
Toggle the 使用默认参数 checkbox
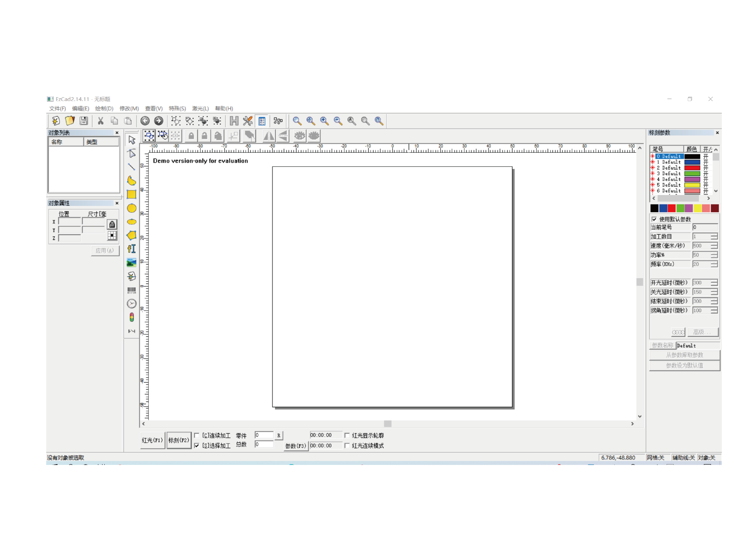[654, 219]
